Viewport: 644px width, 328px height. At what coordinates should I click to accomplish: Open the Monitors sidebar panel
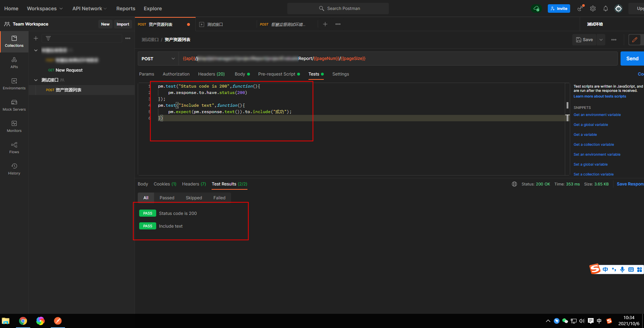(14, 127)
